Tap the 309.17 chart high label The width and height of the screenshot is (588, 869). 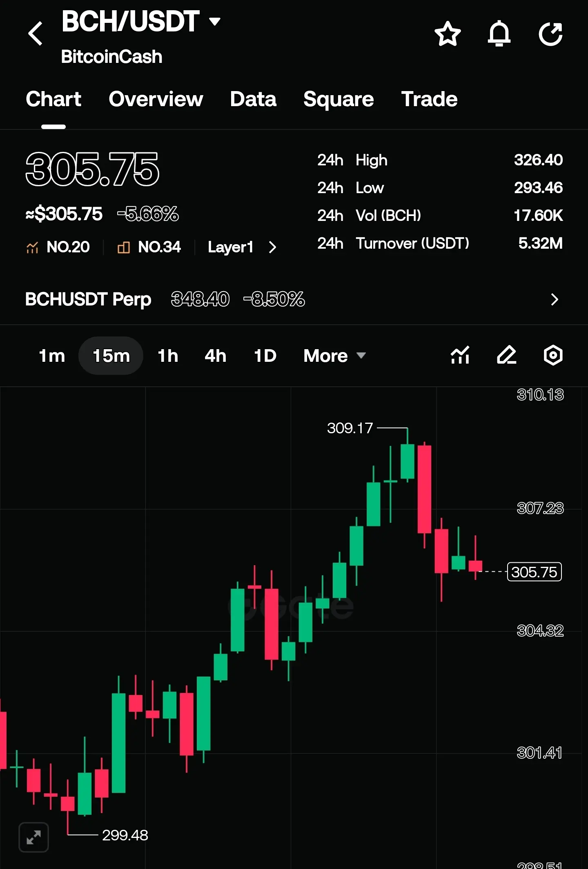point(350,428)
